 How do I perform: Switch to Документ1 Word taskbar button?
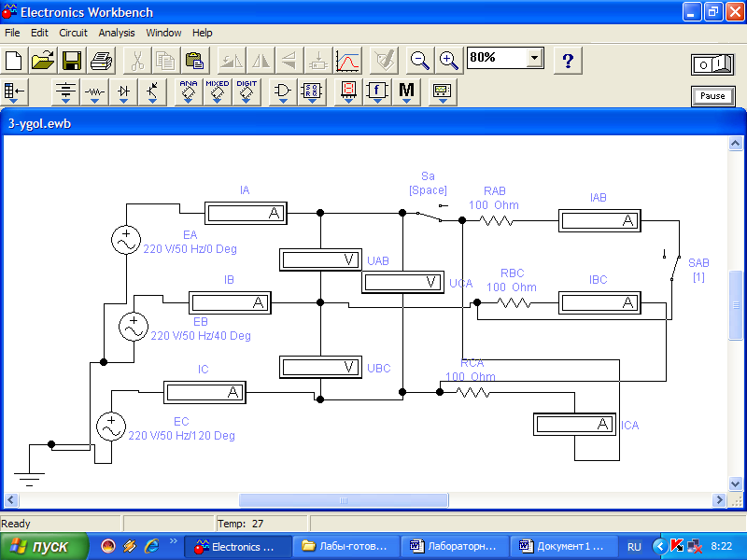click(563, 546)
